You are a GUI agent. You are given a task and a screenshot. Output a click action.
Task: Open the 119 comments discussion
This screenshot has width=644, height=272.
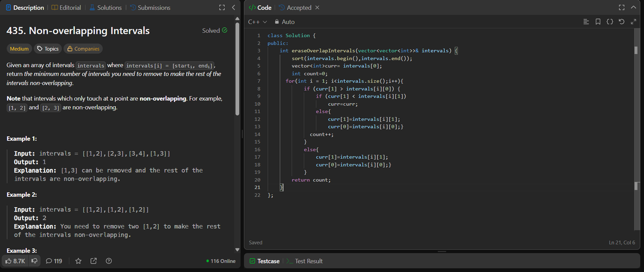pos(54,261)
